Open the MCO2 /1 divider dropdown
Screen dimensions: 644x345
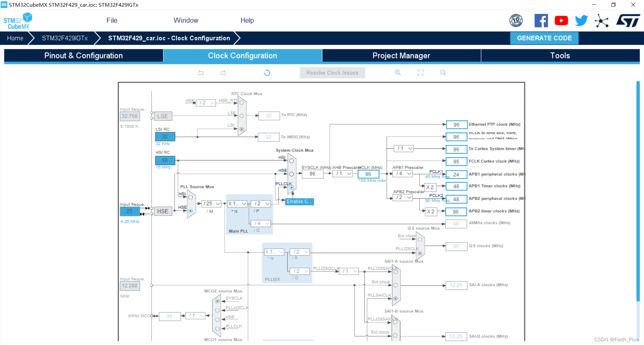195,316
